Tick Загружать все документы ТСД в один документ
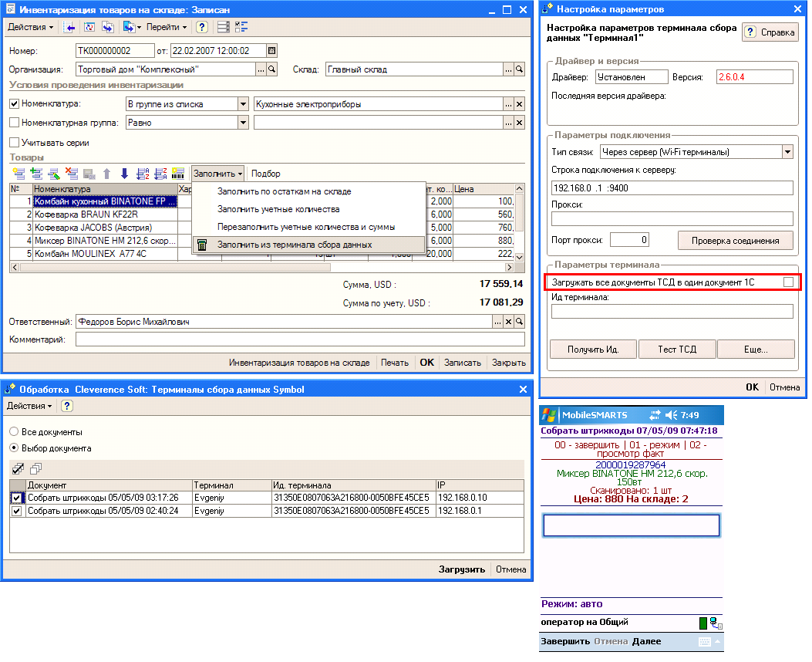Image resolution: width=812 pixels, height=662 pixels. tap(788, 283)
